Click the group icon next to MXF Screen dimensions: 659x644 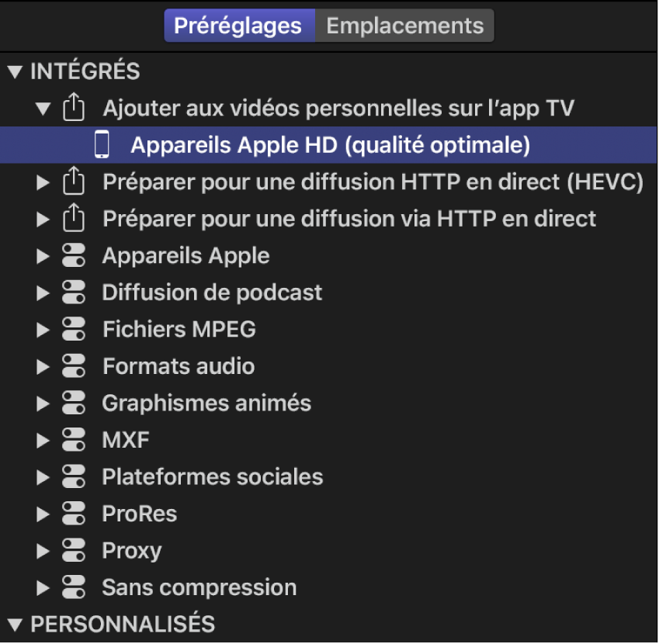coord(72,440)
